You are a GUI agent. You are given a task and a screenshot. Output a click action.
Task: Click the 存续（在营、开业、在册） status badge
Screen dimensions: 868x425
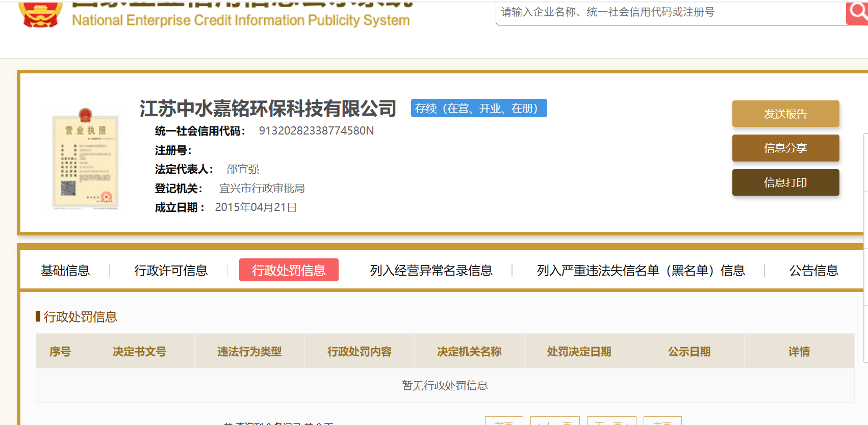479,108
